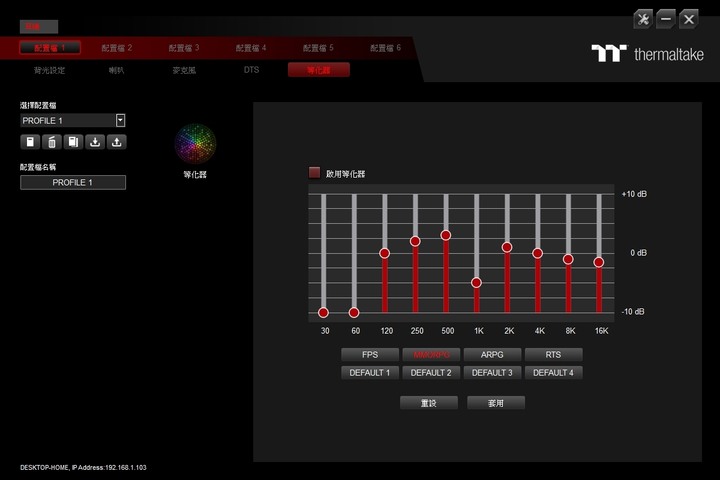This screenshot has height=480, width=720.
Task: Switch to 配置檔 3 tab
Action: point(184,48)
